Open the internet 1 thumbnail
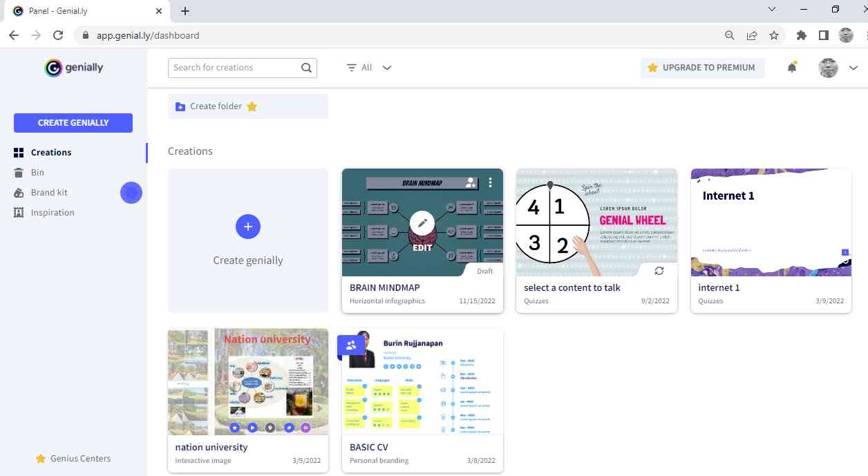 point(771,222)
